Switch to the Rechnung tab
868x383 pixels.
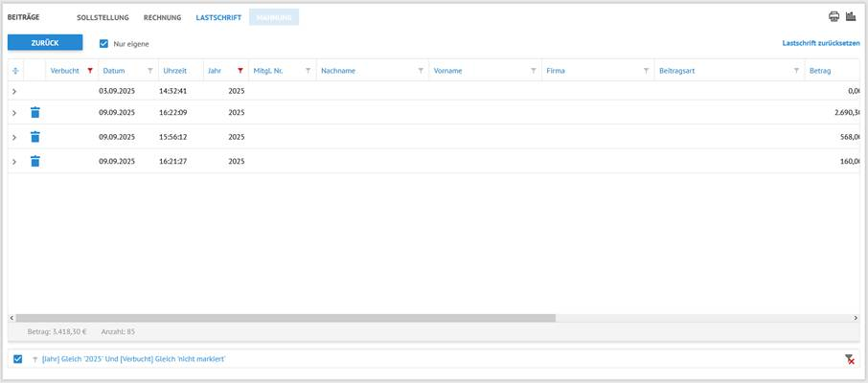(x=162, y=17)
